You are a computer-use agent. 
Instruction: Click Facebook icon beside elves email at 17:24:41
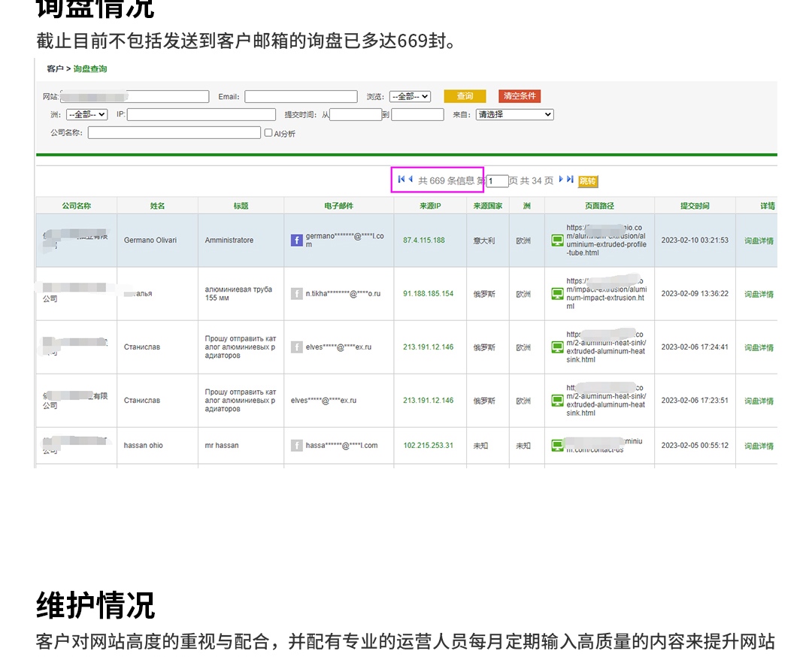[296, 347]
